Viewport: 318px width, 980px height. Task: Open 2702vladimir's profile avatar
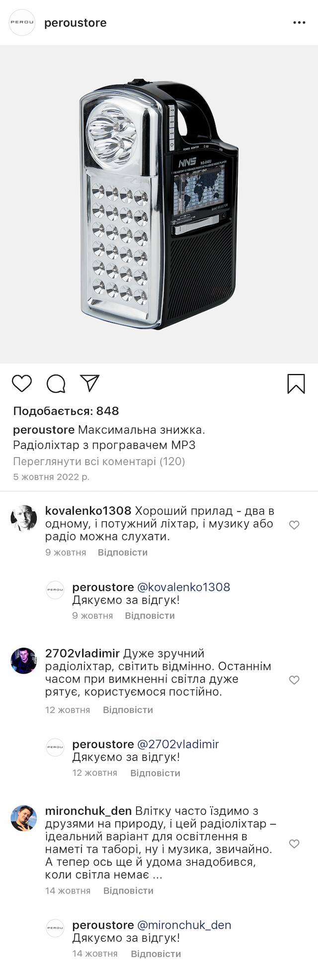coord(24,661)
